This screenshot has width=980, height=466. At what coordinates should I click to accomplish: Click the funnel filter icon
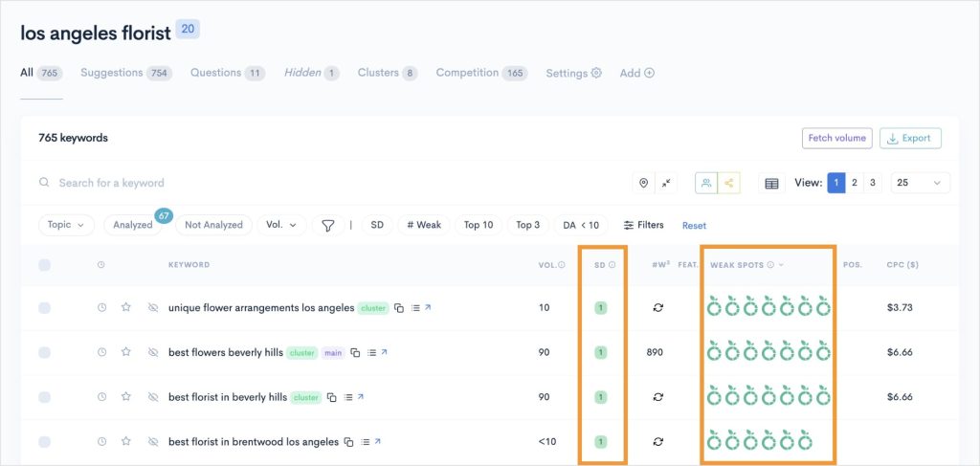tap(328, 225)
